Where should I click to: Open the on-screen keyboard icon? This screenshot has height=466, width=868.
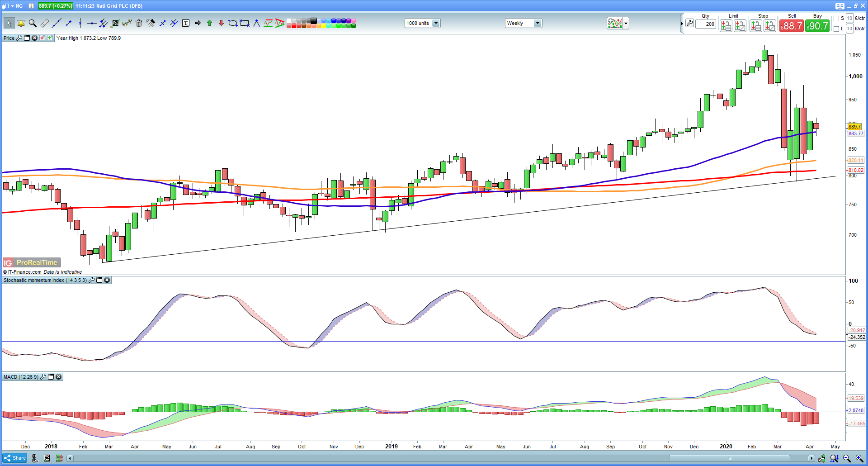click(x=840, y=6)
